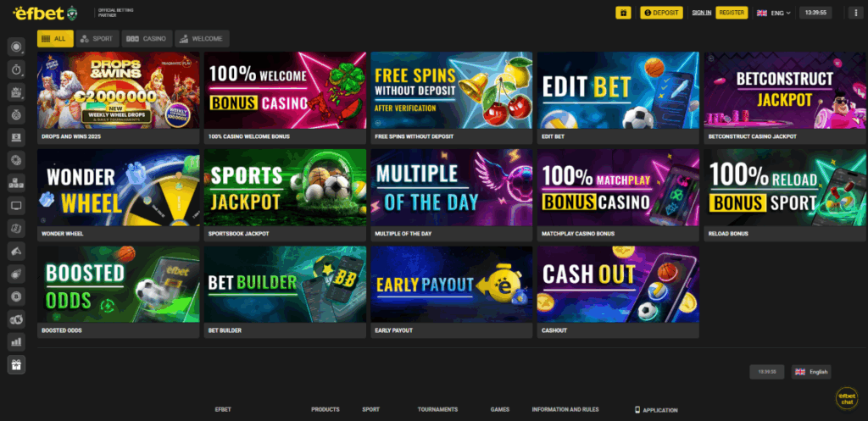Open the monitor icon in left sidebar

point(17,206)
